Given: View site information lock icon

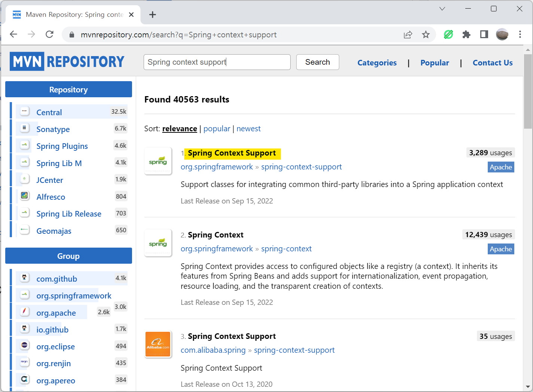Looking at the screenshot, I should (72, 35).
